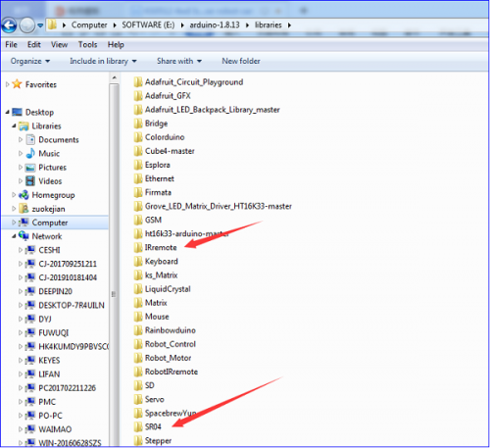This screenshot has width=490, height=448.
Task: Select the ks_Matrix folder name
Action: pyautogui.click(x=162, y=275)
